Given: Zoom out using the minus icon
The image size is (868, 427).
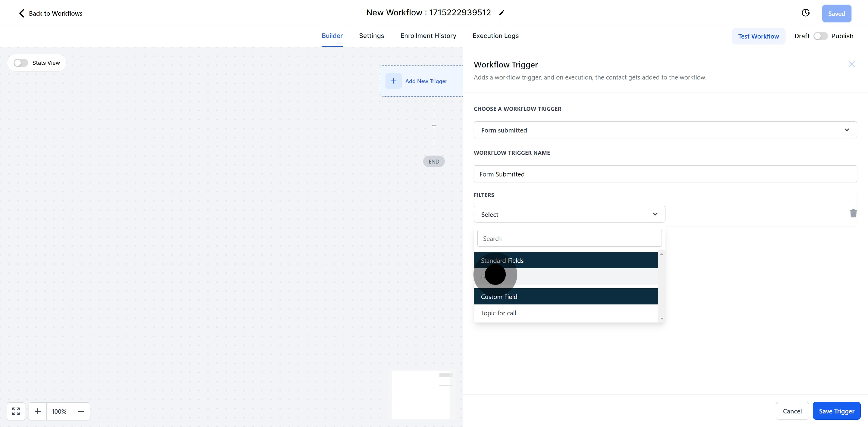Looking at the screenshot, I should point(81,411).
